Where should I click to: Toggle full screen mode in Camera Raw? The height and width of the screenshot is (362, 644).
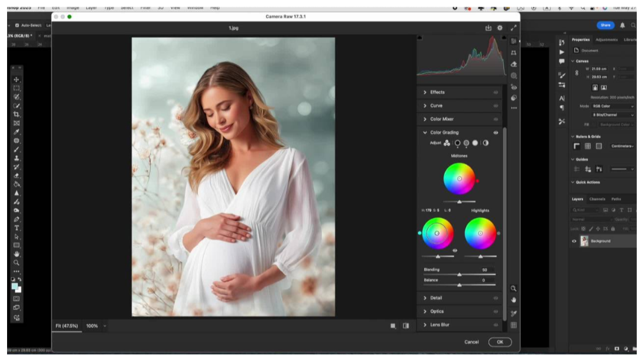point(513,28)
